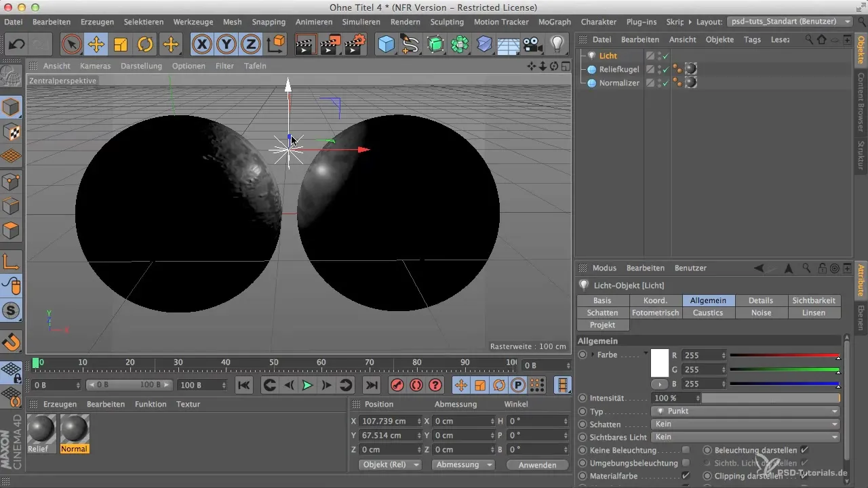Click the green subdivision generator icon
The width and height of the screenshot is (868, 488).
tap(435, 45)
